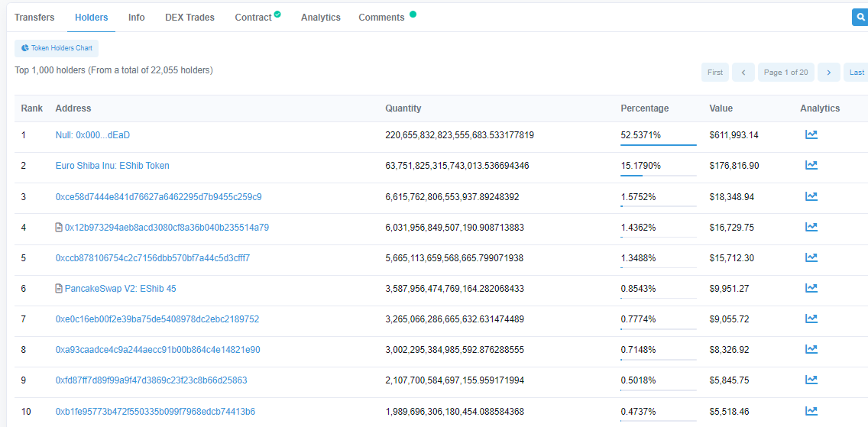Open address 0xccb878106754c2c7156dbb570bf7a44c5d3cfff7
The image size is (868, 427).
click(x=153, y=257)
